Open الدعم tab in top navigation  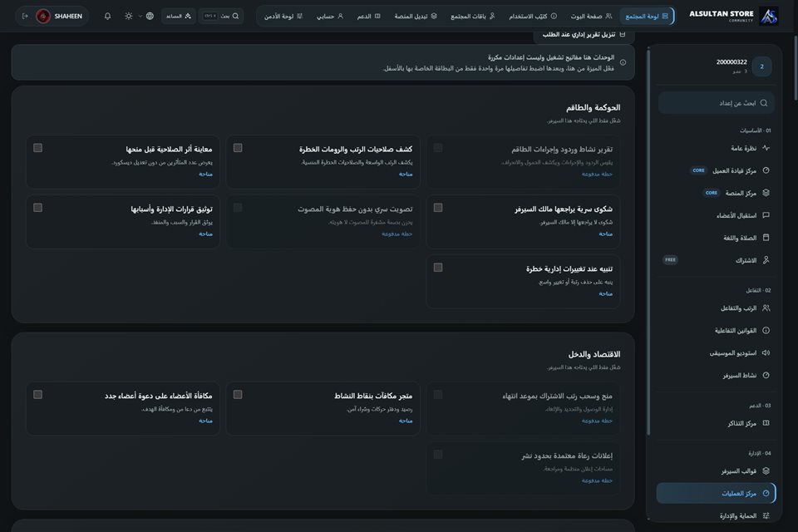tap(368, 17)
